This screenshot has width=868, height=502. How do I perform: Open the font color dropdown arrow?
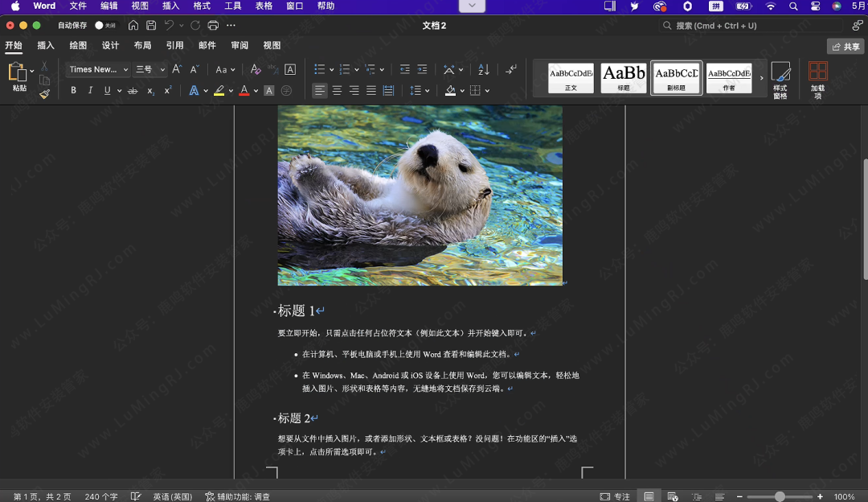coord(255,89)
